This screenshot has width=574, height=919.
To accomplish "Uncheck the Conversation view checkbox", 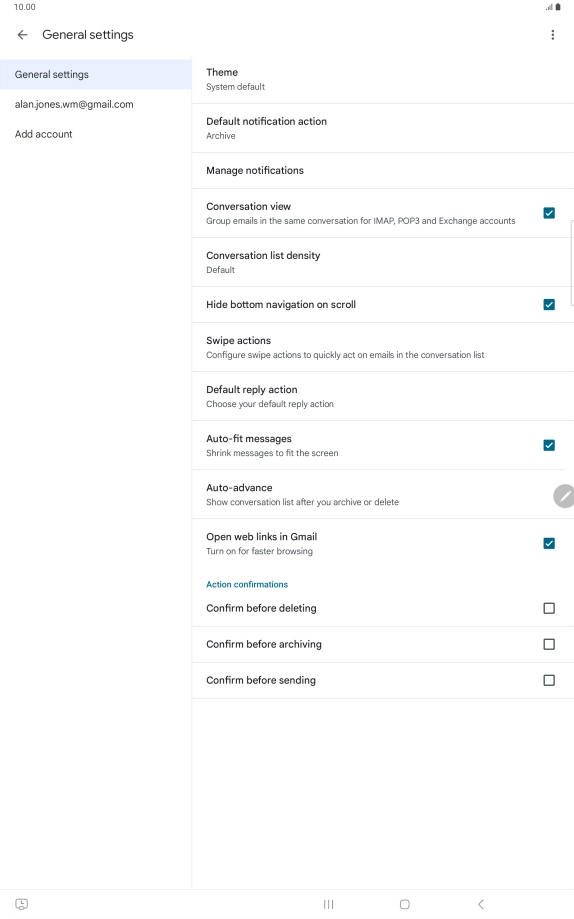I will tap(549, 213).
